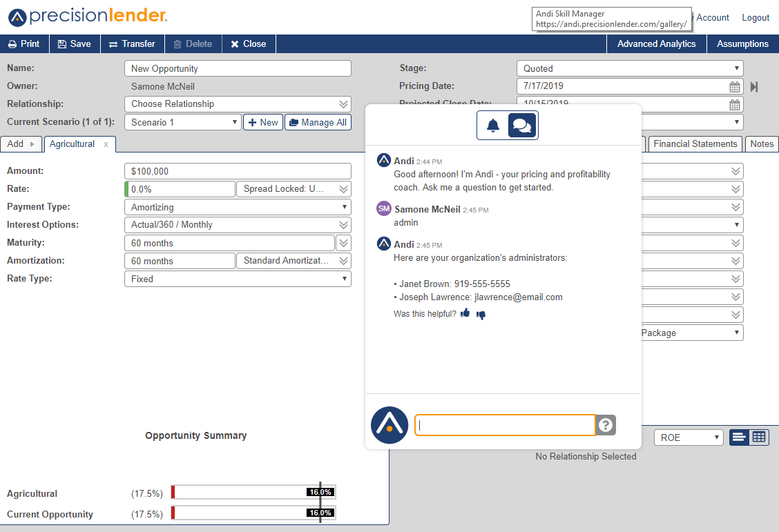Image resolution: width=779 pixels, height=532 pixels.
Task: Open the Package dropdown
Action: (691, 333)
